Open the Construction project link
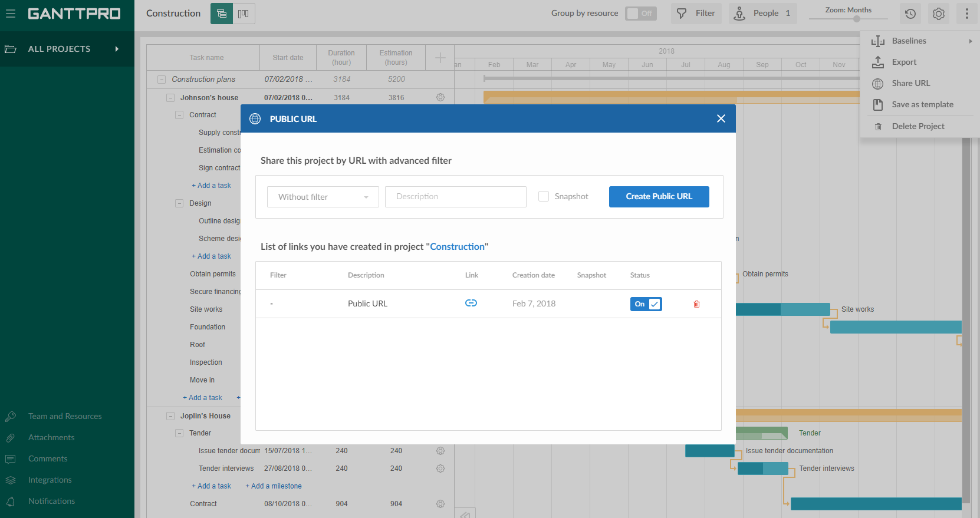This screenshot has height=518, width=980. click(x=457, y=247)
